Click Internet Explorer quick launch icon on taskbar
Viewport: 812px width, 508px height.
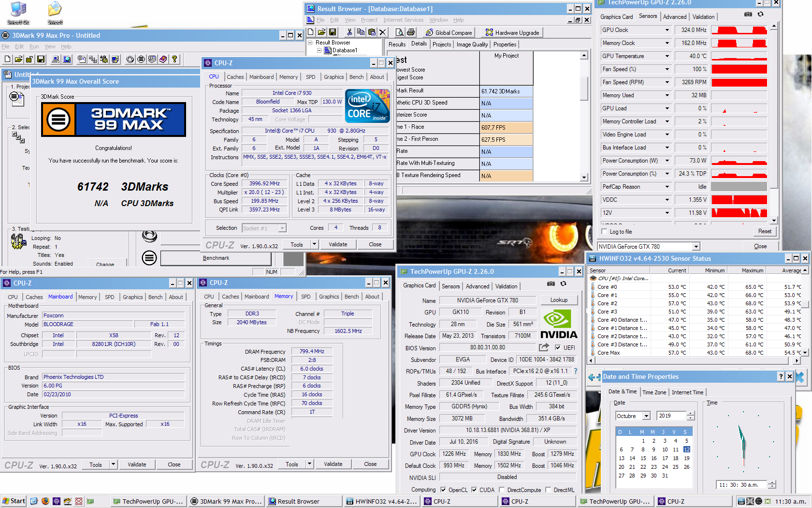pyautogui.click(x=34, y=501)
